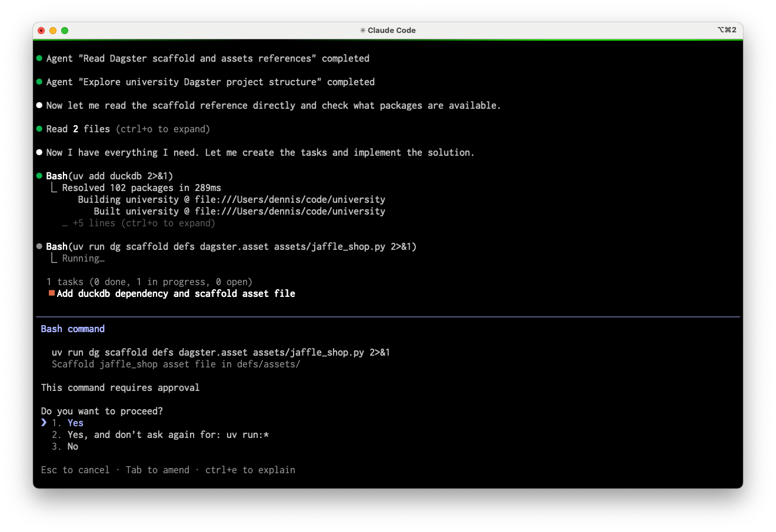Viewport: 776px width, 532px height.
Task: Click the green progress line under title bar
Action: [x=388, y=39]
